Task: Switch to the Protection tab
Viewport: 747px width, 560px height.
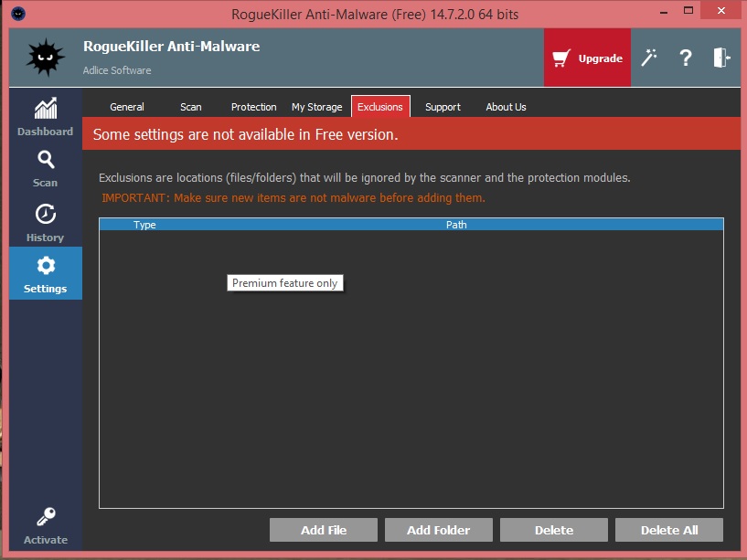Action: pos(253,107)
